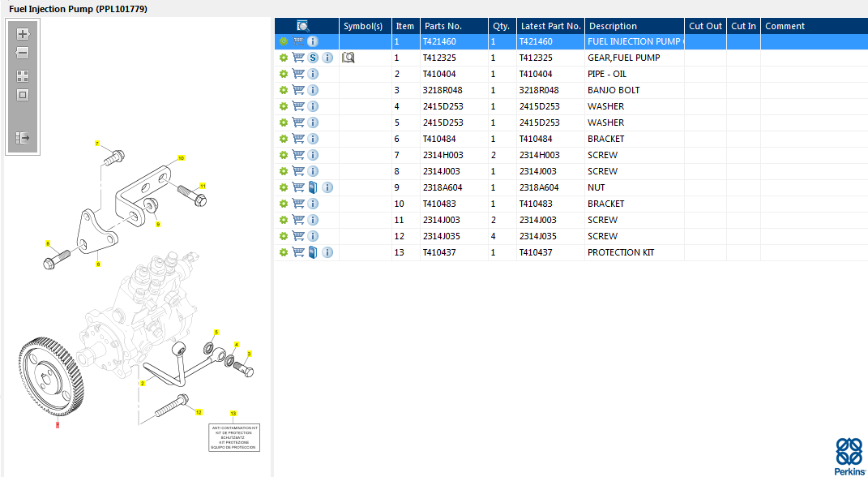The height and width of the screenshot is (477, 868).
Task: Click the single-square view button in diagram toolbar
Action: [23, 95]
